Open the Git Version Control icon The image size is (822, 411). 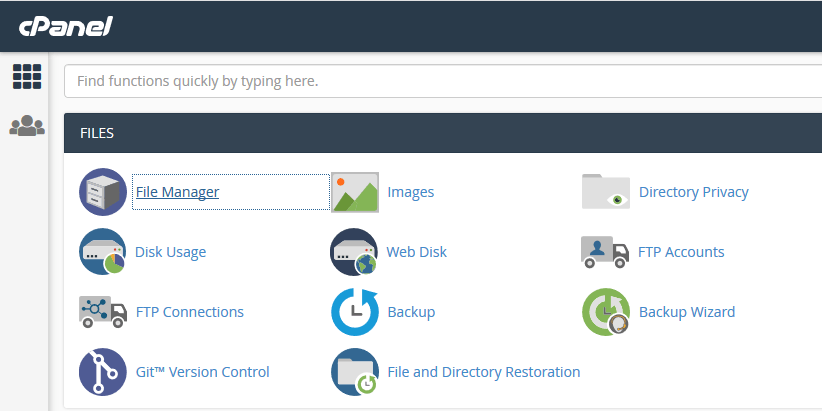[x=103, y=372]
